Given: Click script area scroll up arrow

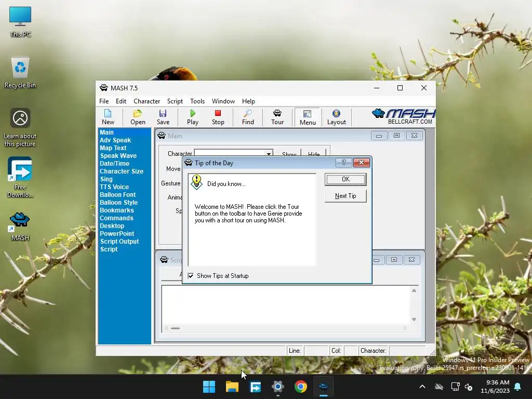Looking at the screenshot, I should coord(414,290).
